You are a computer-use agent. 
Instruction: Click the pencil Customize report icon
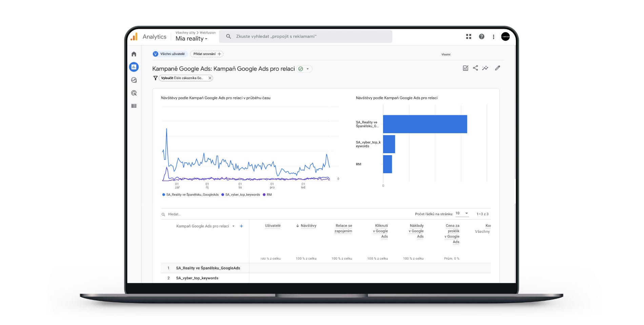point(498,68)
